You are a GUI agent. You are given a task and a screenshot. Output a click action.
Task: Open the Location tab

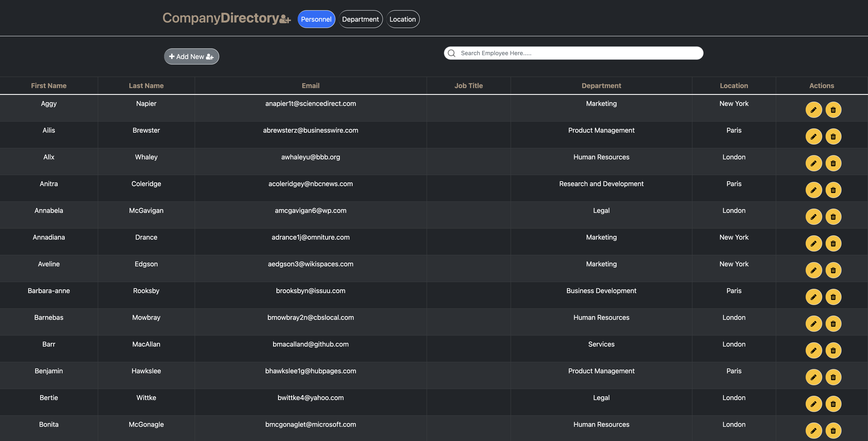[x=402, y=19]
